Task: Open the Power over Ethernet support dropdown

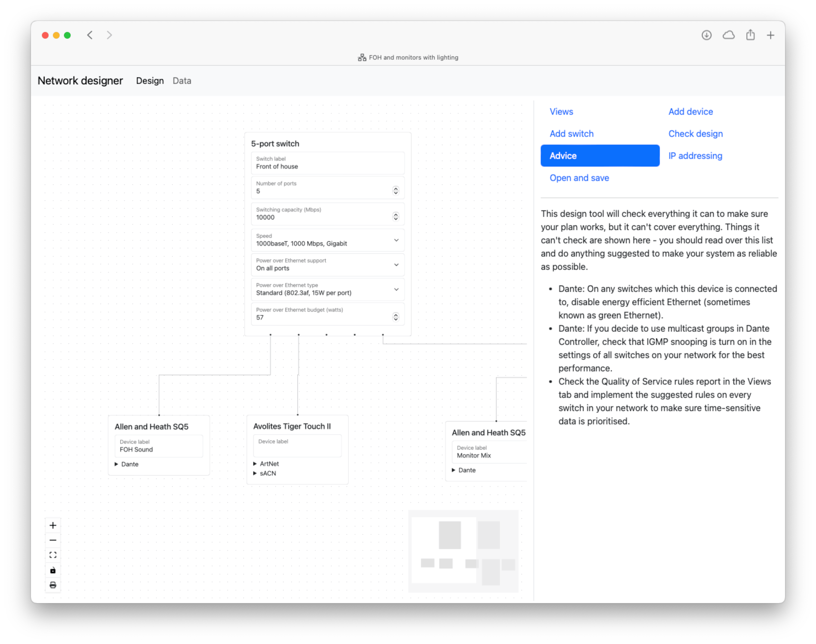Action: [x=396, y=265]
